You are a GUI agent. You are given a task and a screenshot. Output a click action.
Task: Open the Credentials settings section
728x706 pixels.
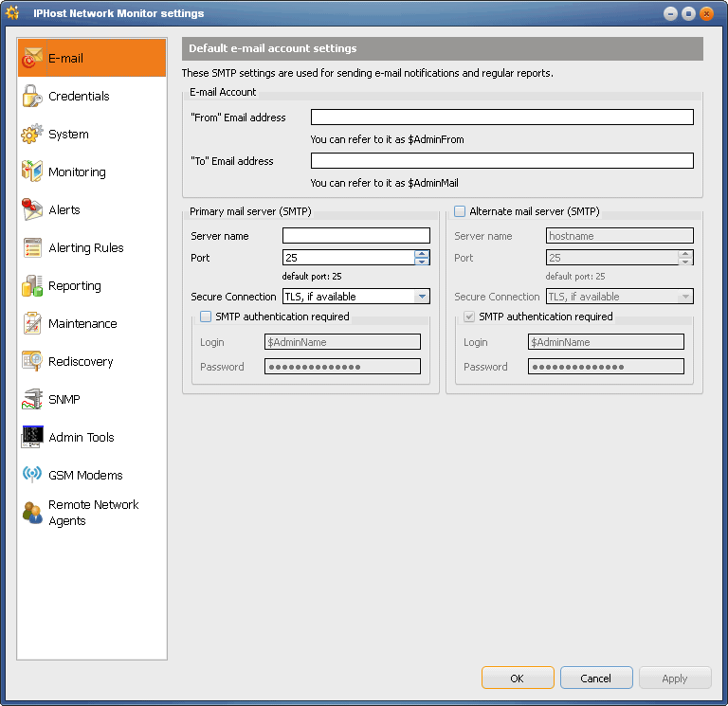pyautogui.click(x=79, y=96)
